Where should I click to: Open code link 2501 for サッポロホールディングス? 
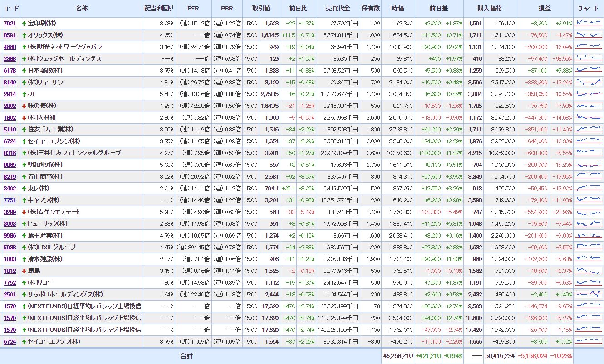click(x=9, y=294)
